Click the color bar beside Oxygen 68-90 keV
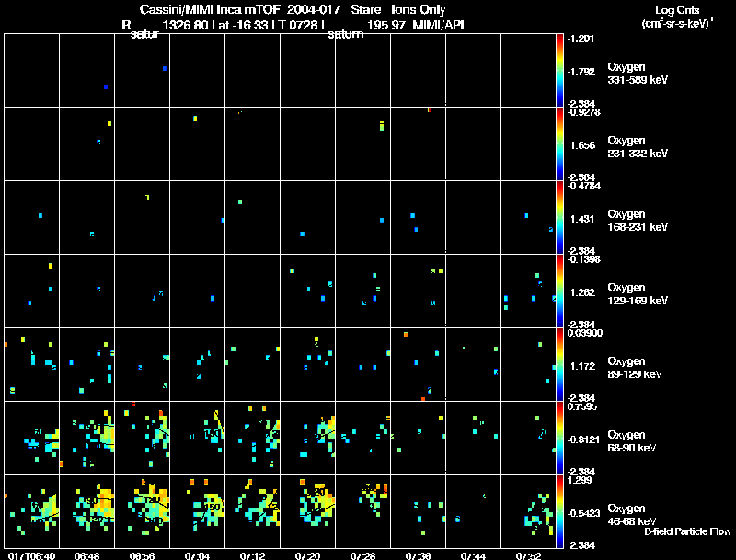The image size is (736, 560). [x=559, y=439]
